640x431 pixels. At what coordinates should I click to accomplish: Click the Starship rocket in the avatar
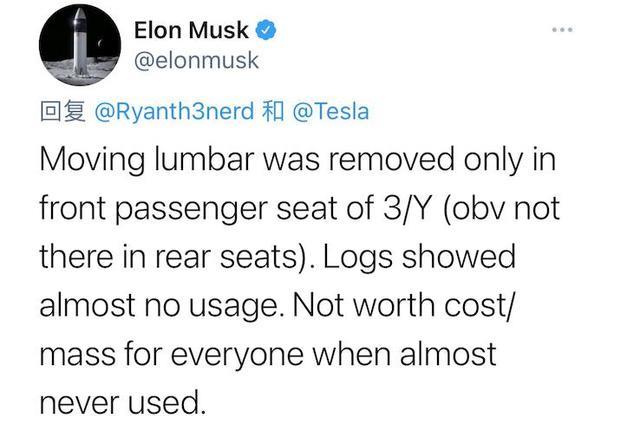pos(80,42)
